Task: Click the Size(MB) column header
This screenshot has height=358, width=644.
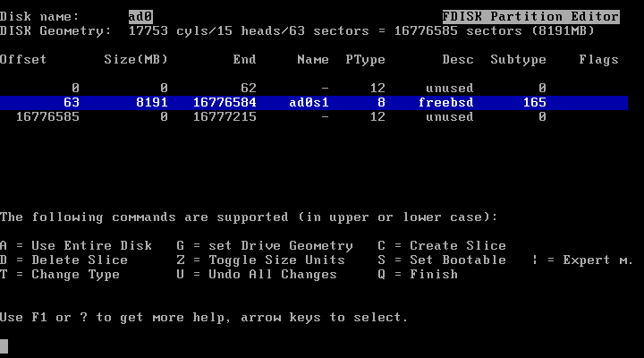Action: 136,60
